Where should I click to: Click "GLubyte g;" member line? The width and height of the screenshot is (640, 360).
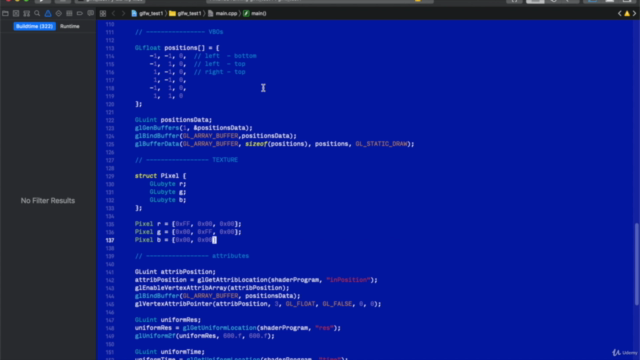coord(168,192)
